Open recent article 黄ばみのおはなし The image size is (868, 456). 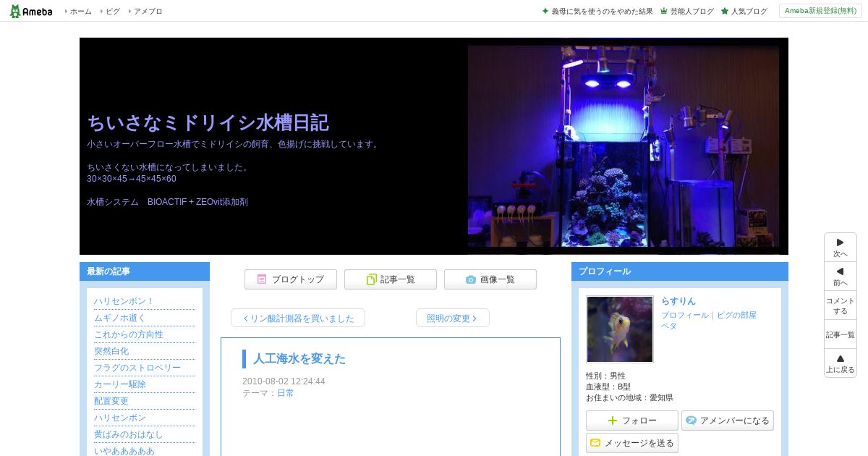(128, 434)
